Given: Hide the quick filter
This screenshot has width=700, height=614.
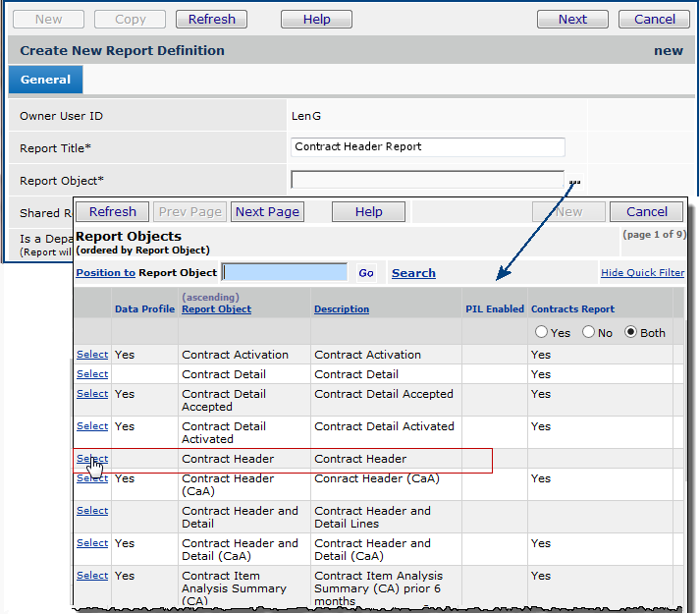Looking at the screenshot, I should [642, 273].
